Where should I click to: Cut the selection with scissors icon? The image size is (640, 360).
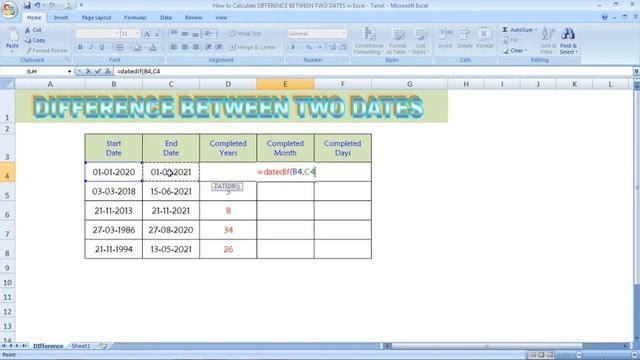(28, 30)
